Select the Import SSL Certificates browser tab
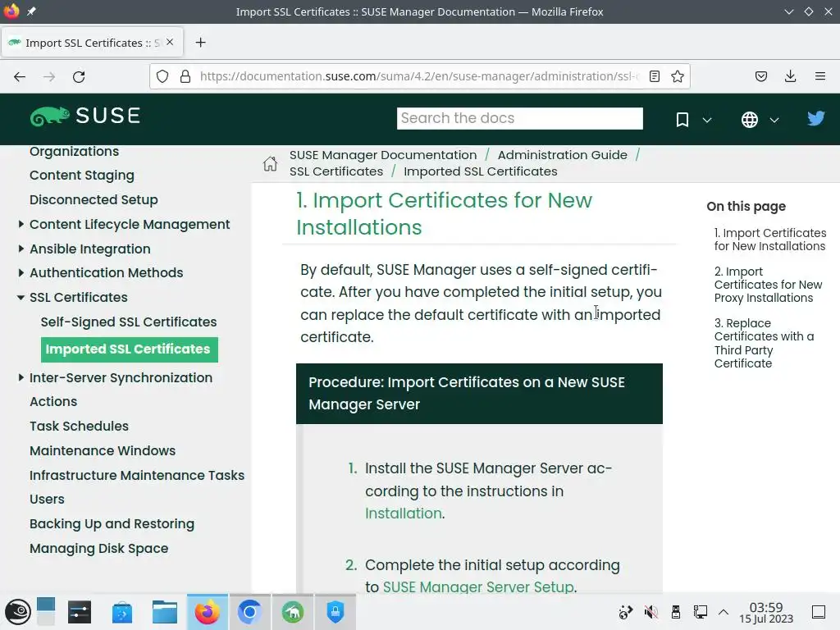 [x=92, y=43]
